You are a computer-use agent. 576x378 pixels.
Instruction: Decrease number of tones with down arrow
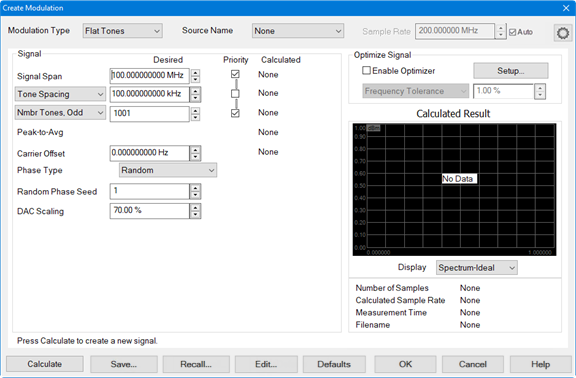[195, 118]
